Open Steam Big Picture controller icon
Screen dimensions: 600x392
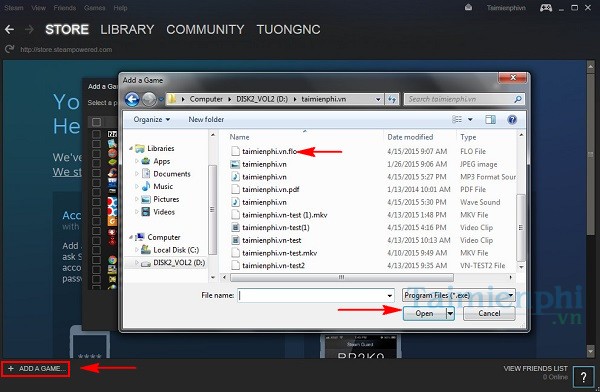546,8
